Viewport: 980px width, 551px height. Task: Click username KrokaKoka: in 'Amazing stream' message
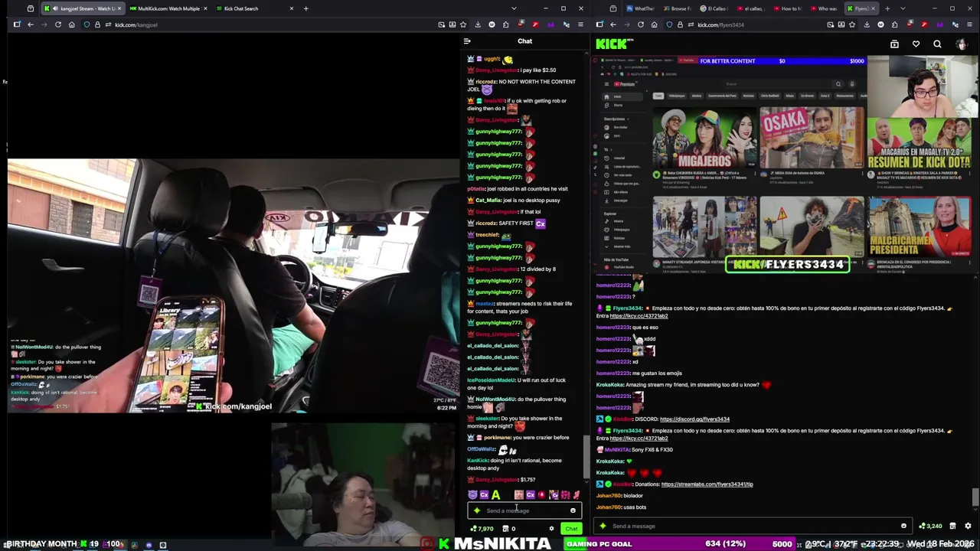610,385
